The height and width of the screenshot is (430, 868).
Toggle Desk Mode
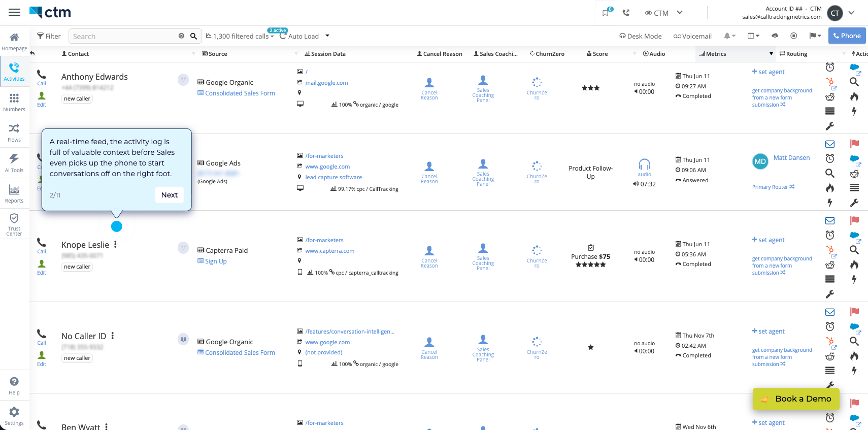pos(641,36)
